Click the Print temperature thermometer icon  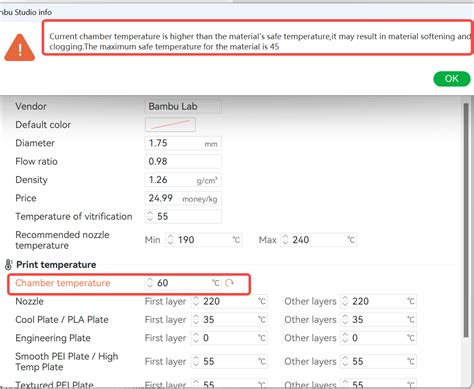[8, 265]
